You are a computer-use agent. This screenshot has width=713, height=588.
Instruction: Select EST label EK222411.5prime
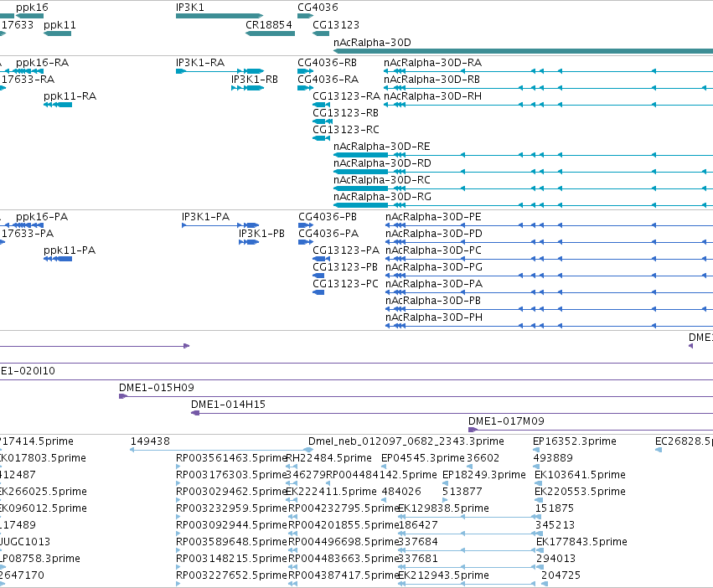331,492
